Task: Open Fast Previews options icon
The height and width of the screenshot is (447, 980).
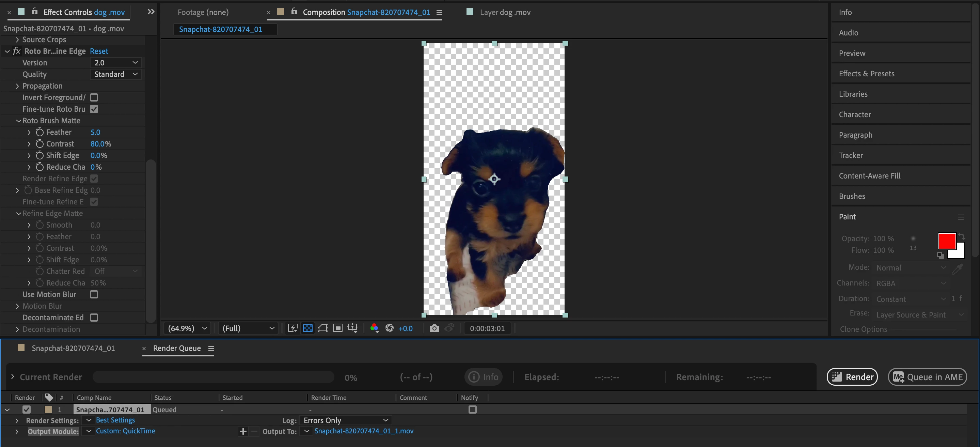Action: click(x=292, y=328)
